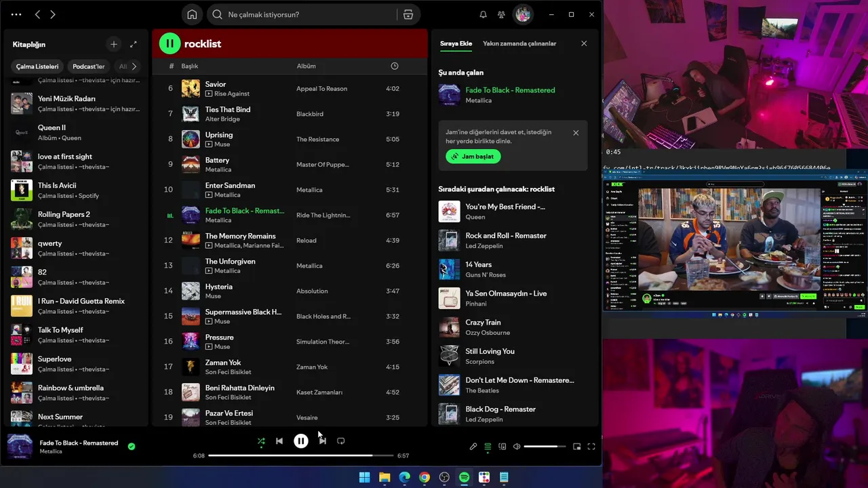Viewport: 868px width, 488px height.
Task: Seek within the song progress bar
Action: point(301,455)
